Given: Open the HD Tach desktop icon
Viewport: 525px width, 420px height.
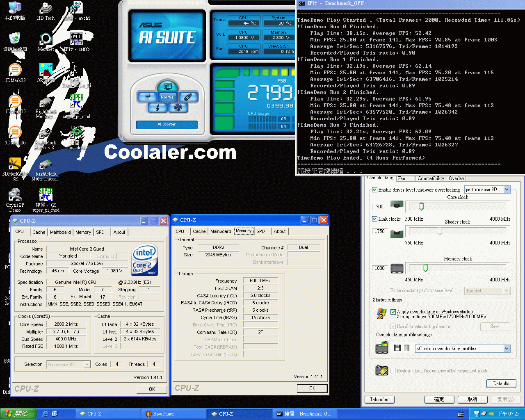Looking at the screenshot, I should (x=46, y=11).
